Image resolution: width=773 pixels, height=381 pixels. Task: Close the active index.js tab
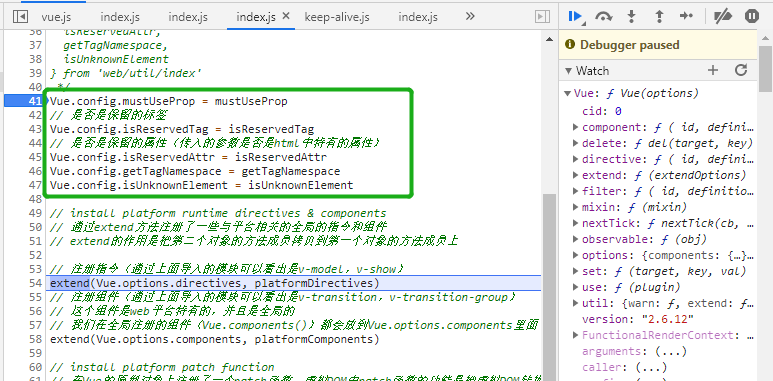coord(286,16)
